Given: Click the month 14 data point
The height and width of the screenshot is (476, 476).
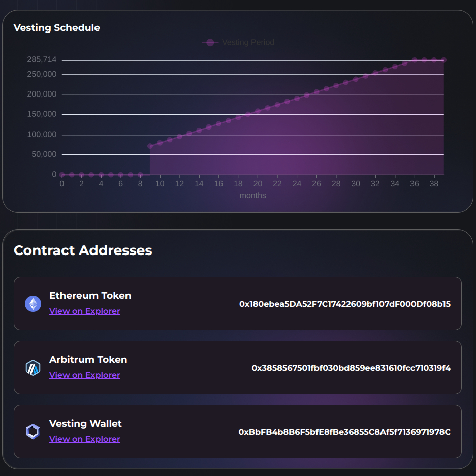Looking at the screenshot, I should click(199, 131).
